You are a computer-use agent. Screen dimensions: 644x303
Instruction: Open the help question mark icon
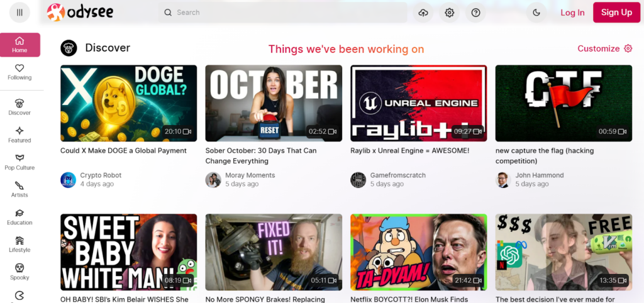coord(475,13)
